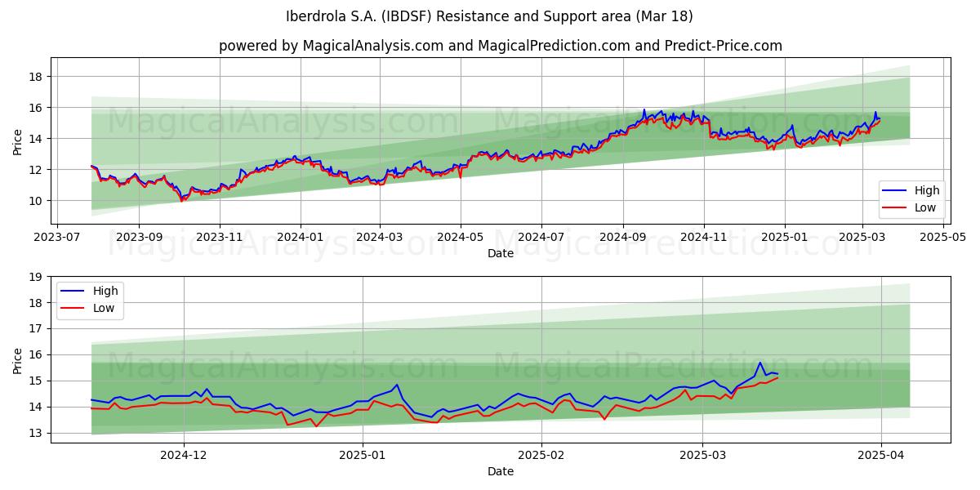
Task: Click the bottom chart y-axis value '13'
Action: (x=37, y=433)
